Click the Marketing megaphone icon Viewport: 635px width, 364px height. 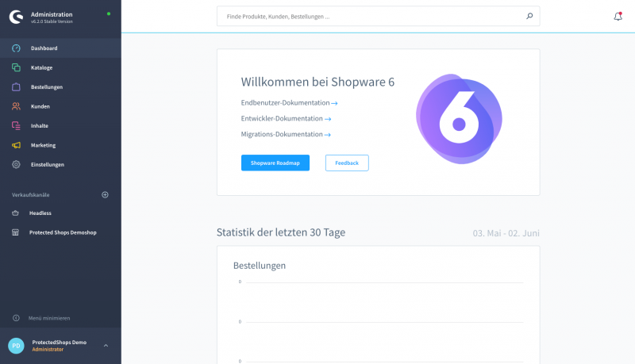[x=16, y=145]
